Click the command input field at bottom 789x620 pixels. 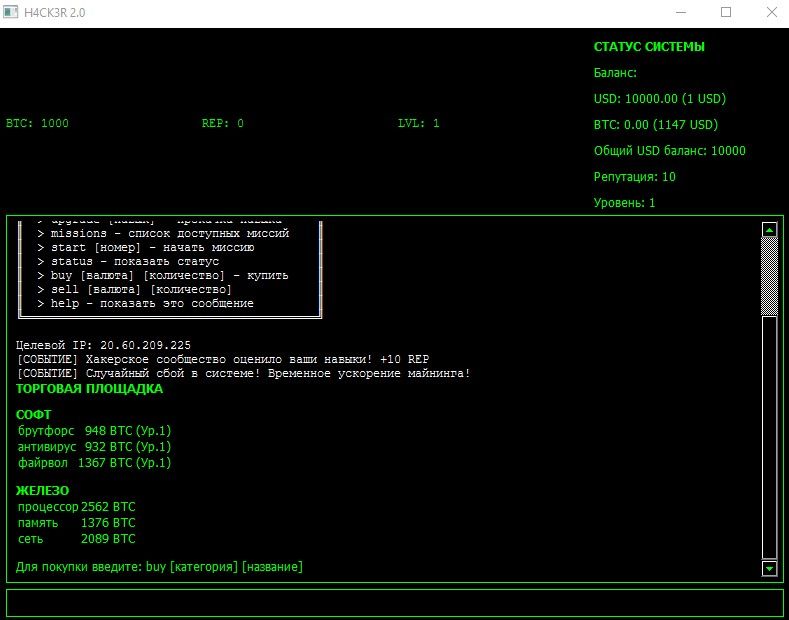(394, 602)
